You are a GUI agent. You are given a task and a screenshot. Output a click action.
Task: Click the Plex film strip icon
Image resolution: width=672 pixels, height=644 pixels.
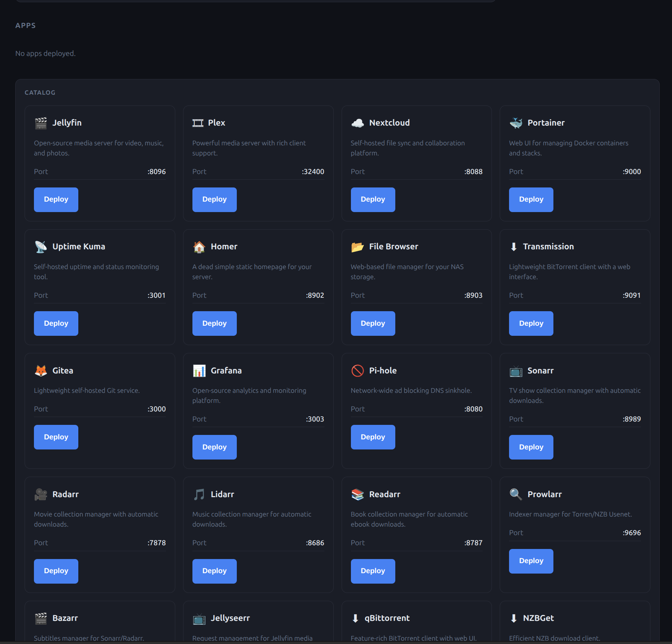point(198,123)
